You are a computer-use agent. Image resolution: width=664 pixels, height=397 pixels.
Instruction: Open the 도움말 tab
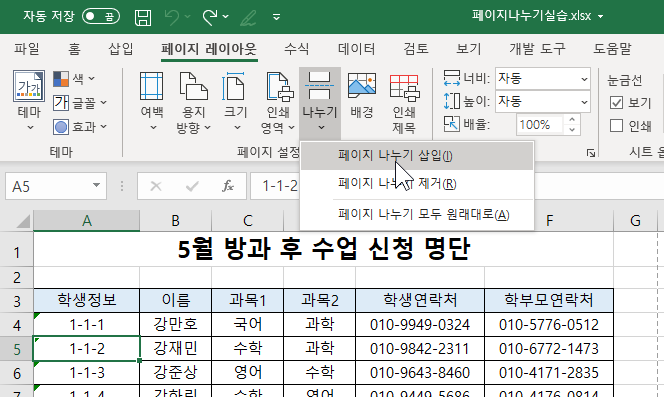point(612,49)
